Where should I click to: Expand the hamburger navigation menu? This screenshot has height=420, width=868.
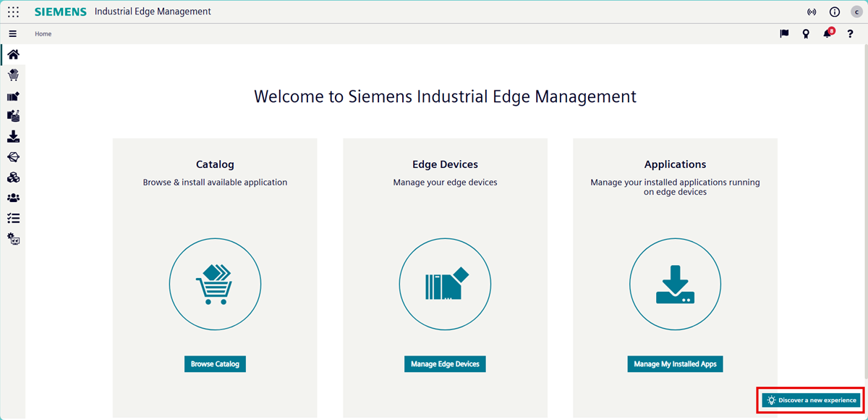click(x=12, y=34)
